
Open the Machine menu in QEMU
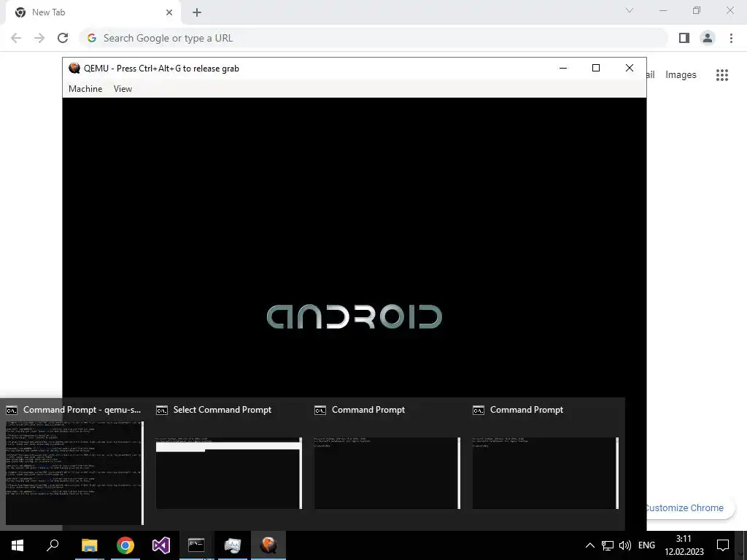pos(85,88)
